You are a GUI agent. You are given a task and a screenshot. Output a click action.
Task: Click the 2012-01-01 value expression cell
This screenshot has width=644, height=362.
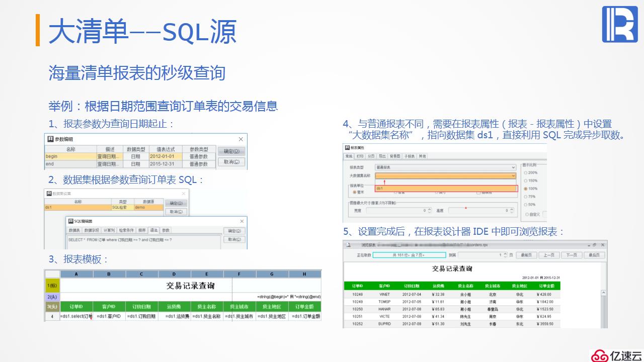166,156
